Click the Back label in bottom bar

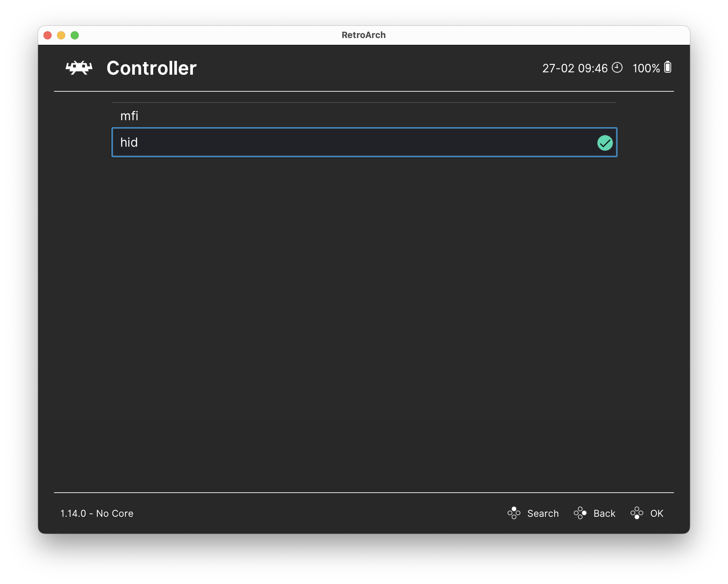click(604, 513)
